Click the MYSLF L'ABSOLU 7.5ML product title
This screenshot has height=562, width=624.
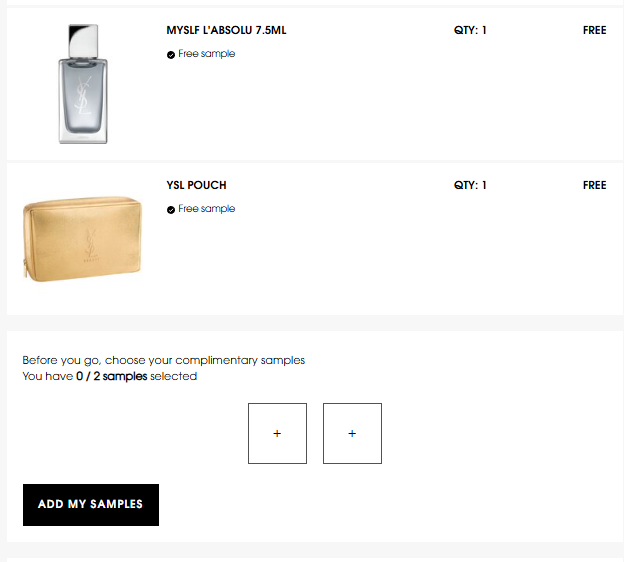[x=226, y=30]
